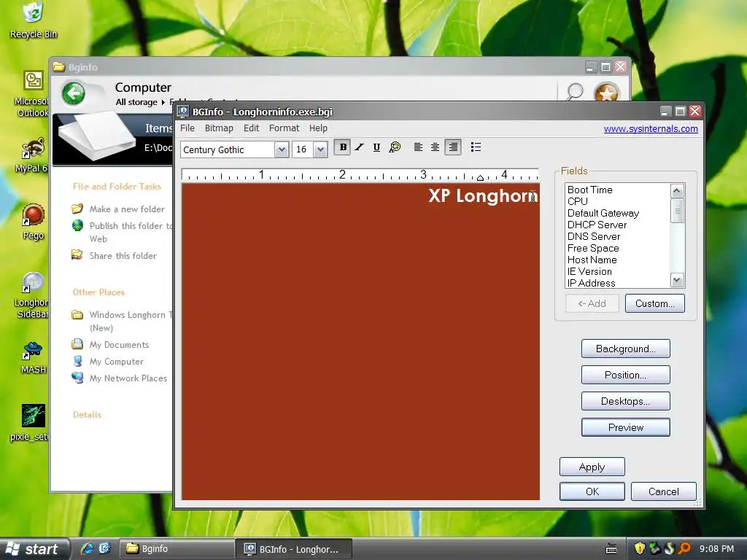
Task: Open the Century Gothic font dropdown
Action: 282,149
